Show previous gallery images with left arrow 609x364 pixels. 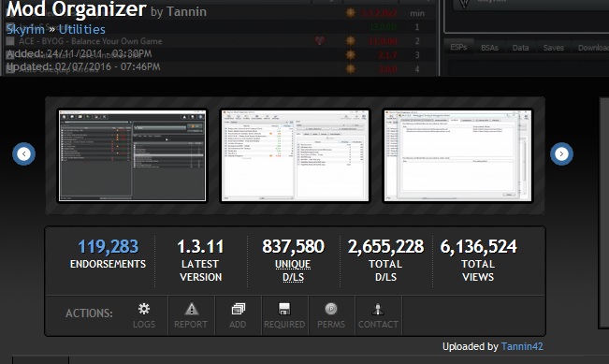(x=23, y=153)
